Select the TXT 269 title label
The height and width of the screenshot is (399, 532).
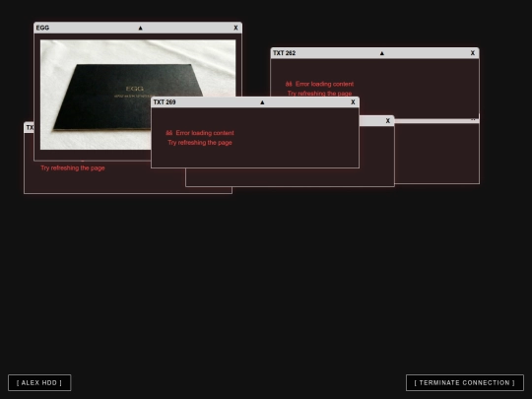tap(165, 102)
